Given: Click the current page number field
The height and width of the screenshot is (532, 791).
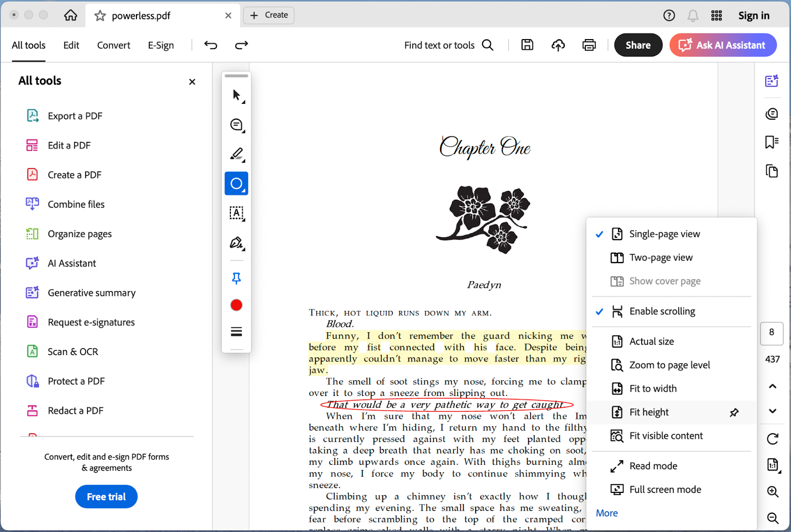Looking at the screenshot, I should [771, 333].
